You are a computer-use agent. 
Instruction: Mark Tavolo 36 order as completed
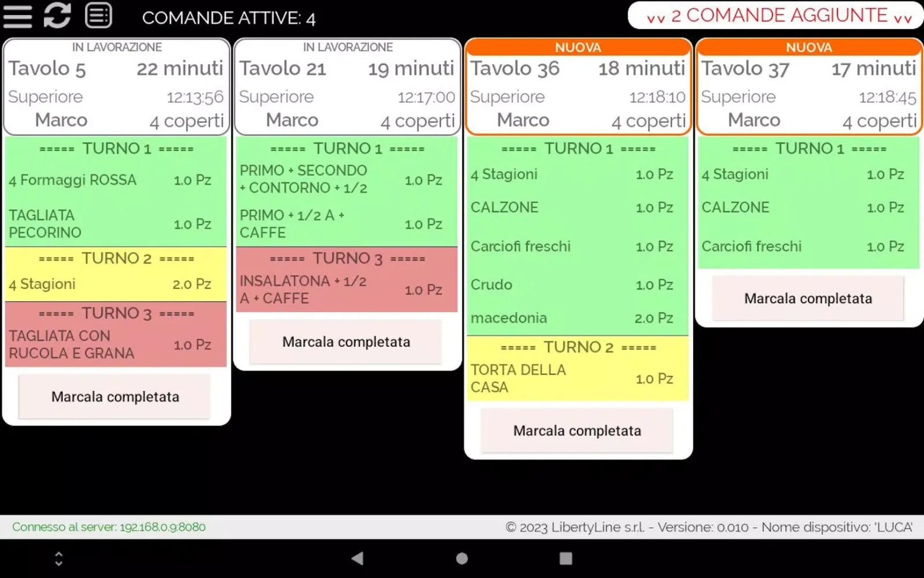[x=577, y=431]
